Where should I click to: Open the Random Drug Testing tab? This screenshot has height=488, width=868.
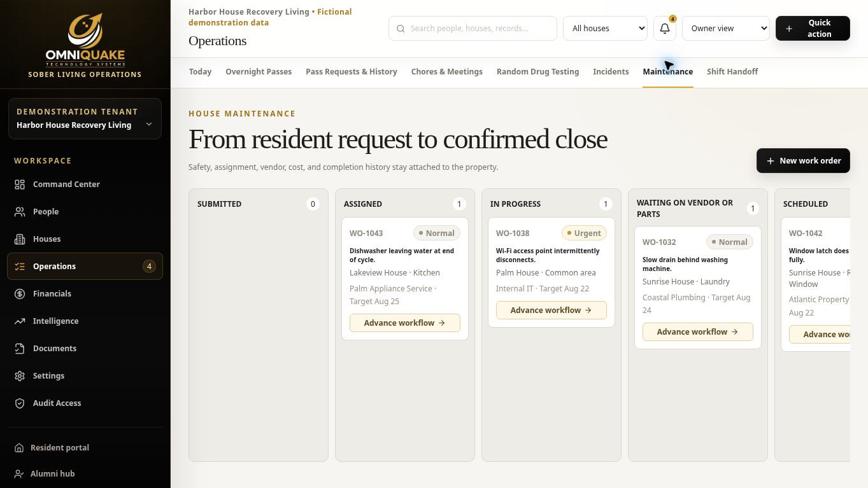[537, 72]
